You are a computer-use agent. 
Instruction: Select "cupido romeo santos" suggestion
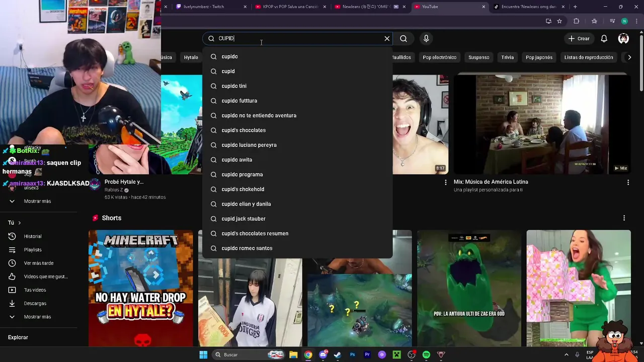pyautogui.click(x=297, y=248)
